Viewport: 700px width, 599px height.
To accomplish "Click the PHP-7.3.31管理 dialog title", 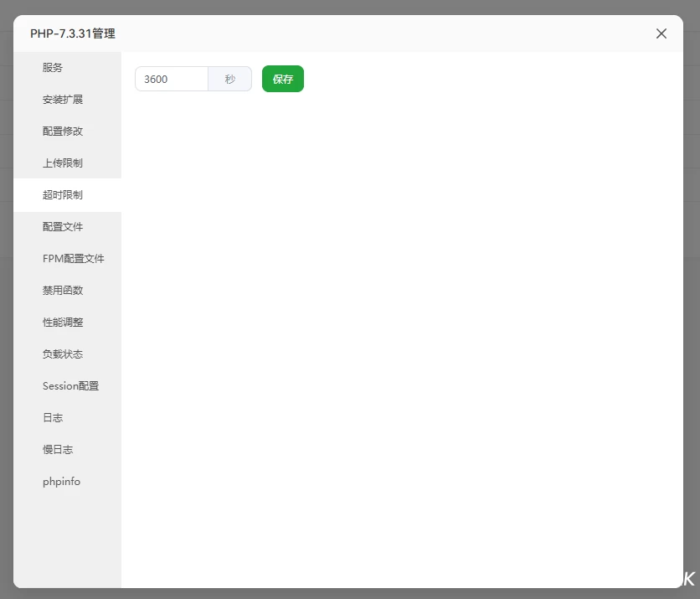I will (x=73, y=34).
